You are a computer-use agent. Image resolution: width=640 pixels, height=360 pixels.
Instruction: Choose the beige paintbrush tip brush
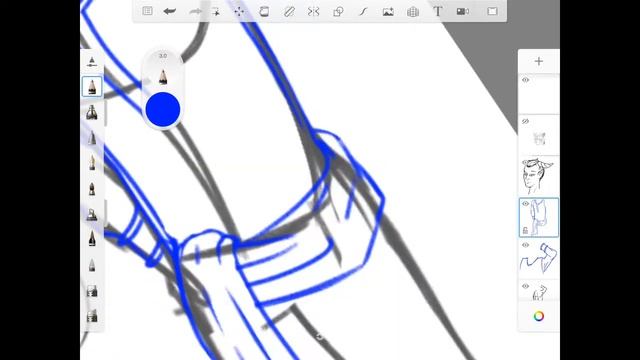(92, 163)
